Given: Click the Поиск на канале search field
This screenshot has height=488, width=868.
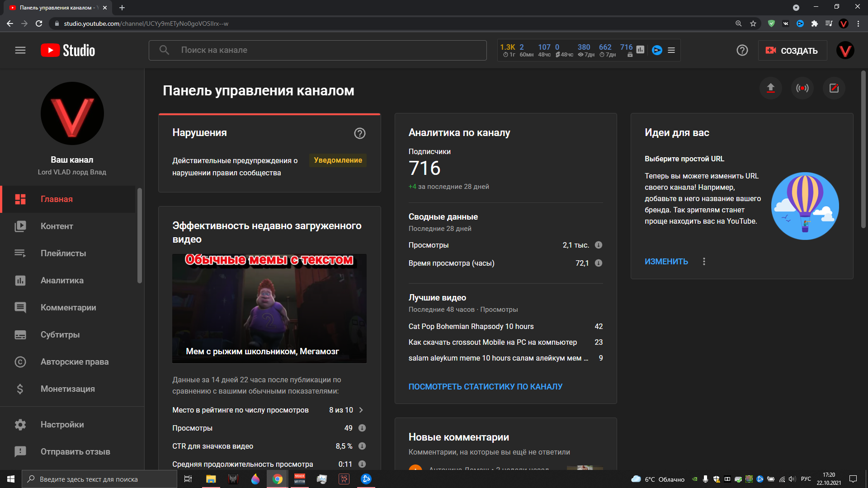Looking at the screenshot, I should pyautogui.click(x=317, y=50).
